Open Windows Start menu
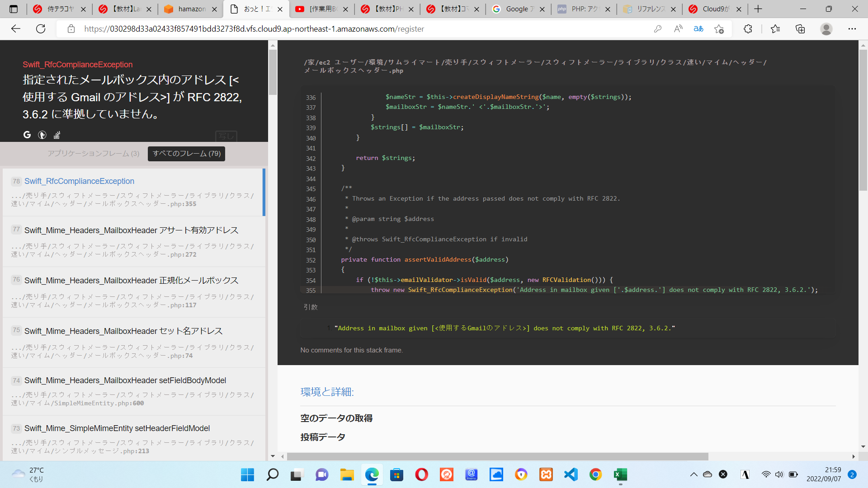This screenshot has width=868, height=488. 247,474
